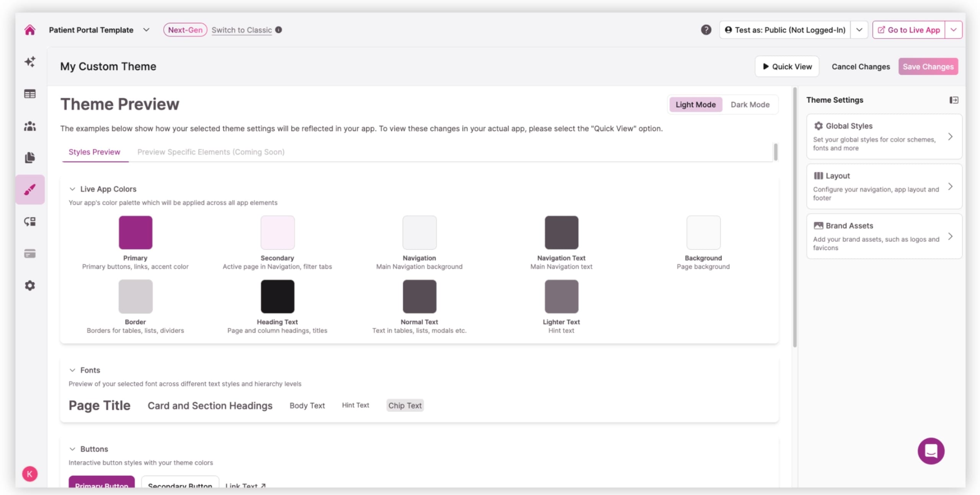The width and height of the screenshot is (980, 495).
Task: Open the Test as user dropdown arrow
Action: (x=859, y=30)
